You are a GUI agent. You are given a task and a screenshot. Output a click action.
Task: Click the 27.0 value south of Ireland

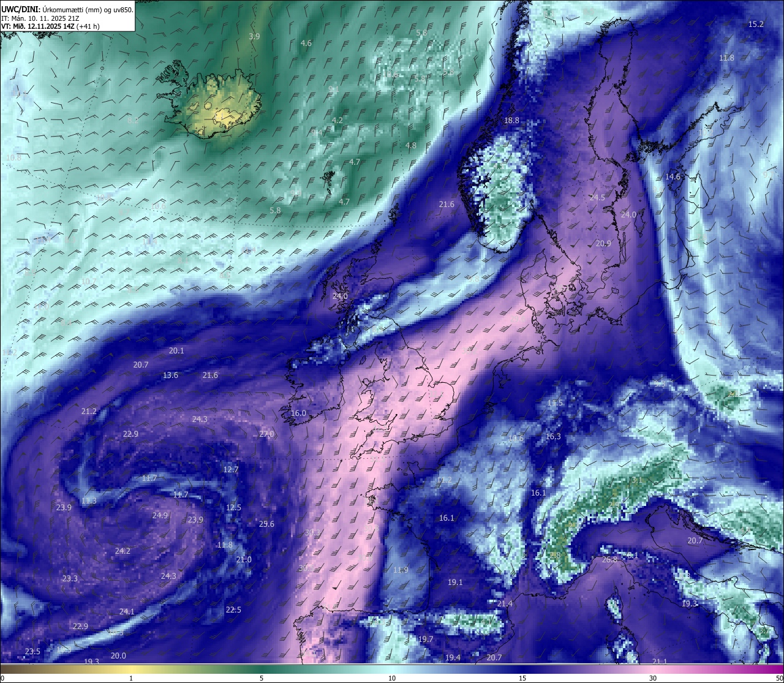[x=266, y=434]
